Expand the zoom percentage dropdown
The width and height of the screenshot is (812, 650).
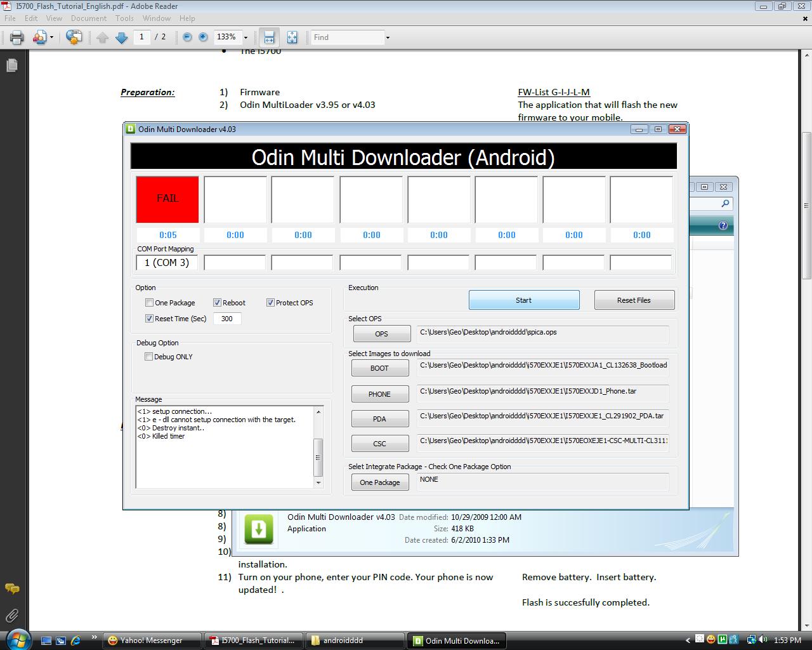246,37
